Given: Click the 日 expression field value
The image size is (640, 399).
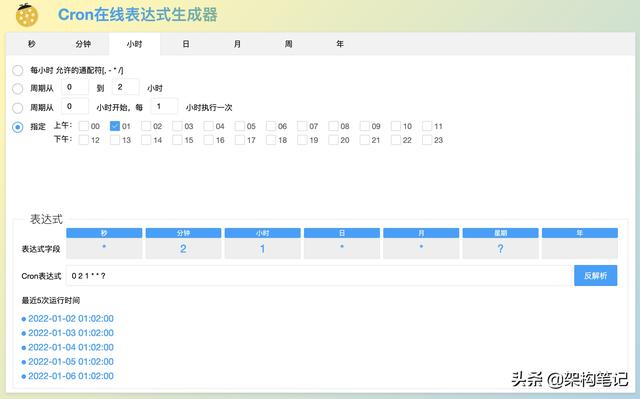Looking at the screenshot, I should (x=342, y=248).
